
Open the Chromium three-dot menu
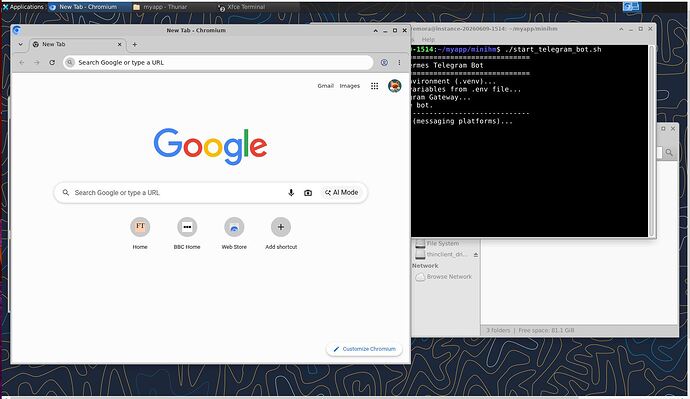399,62
